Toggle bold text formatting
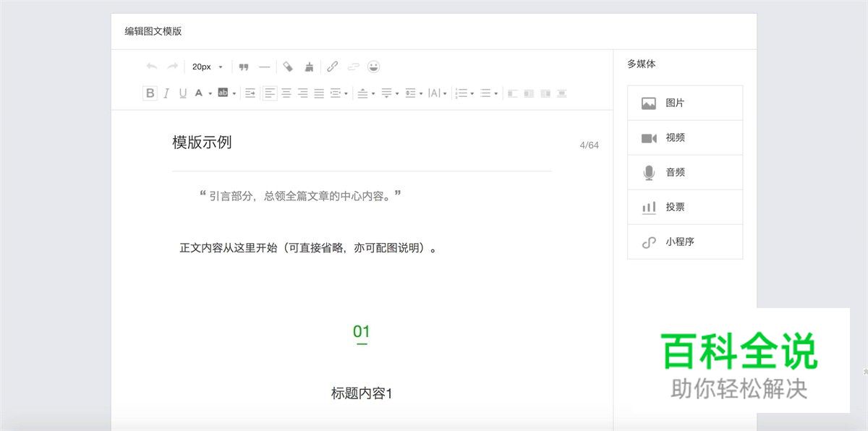868x431 pixels. (150, 93)
